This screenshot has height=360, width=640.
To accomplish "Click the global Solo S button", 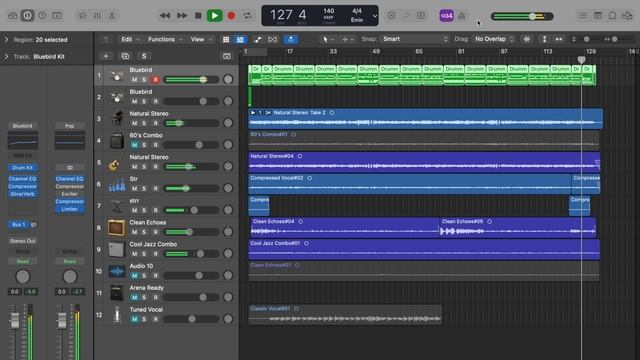I will [x=144, y=56].
